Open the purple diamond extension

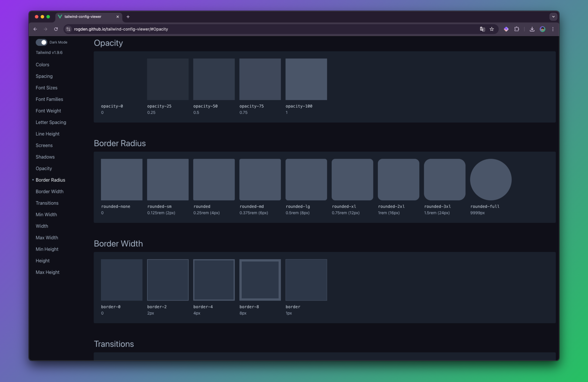tap(506, 29)
